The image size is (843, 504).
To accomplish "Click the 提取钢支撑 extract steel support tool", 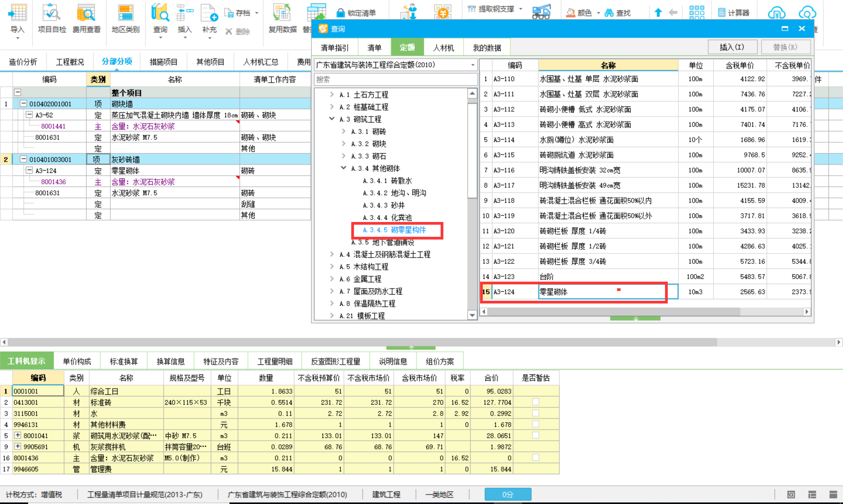I will coord(491,9).
